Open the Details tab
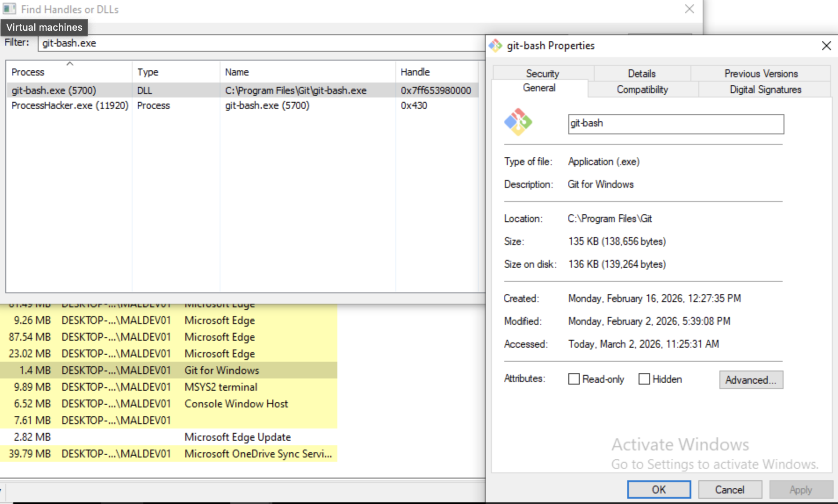The height and width of the screenshot is (504, 838). click(641, 73)
